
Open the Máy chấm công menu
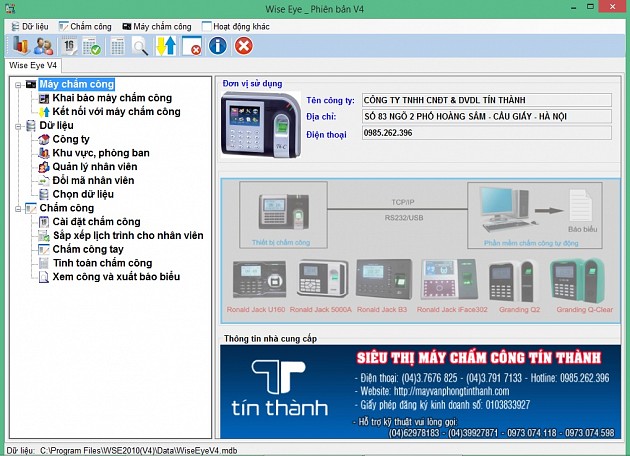[157, 27]
